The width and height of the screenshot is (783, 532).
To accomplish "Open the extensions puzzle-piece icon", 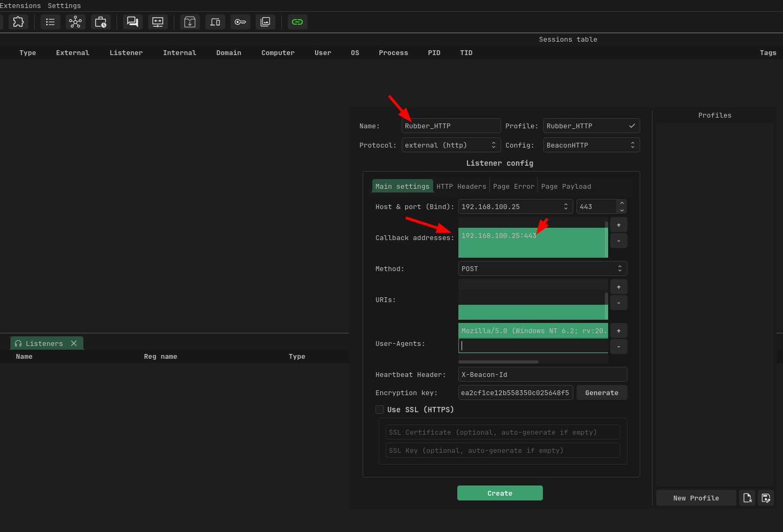I will (18, 22).
